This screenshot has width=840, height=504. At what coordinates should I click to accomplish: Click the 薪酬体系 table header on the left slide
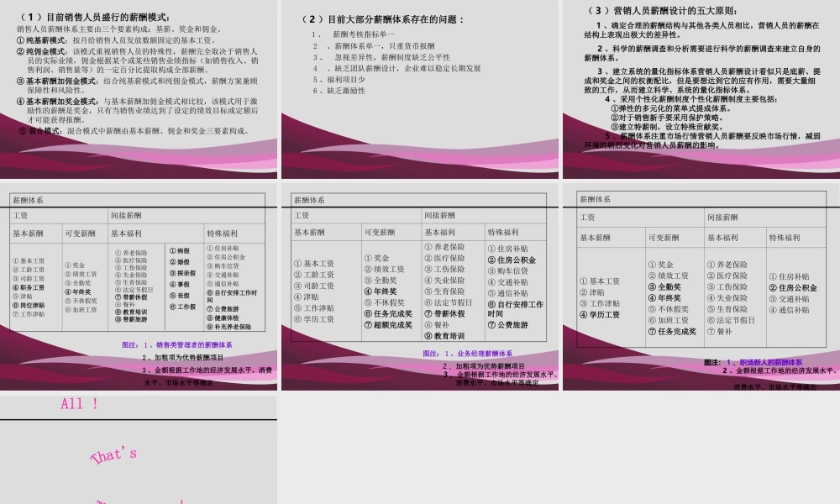[x=29, y=200]
